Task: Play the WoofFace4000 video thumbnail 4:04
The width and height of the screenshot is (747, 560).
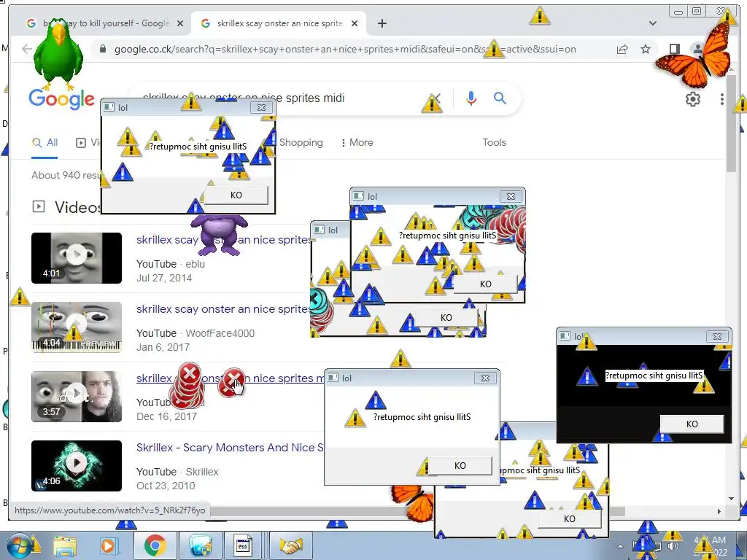Action: (x=77, y=327)
